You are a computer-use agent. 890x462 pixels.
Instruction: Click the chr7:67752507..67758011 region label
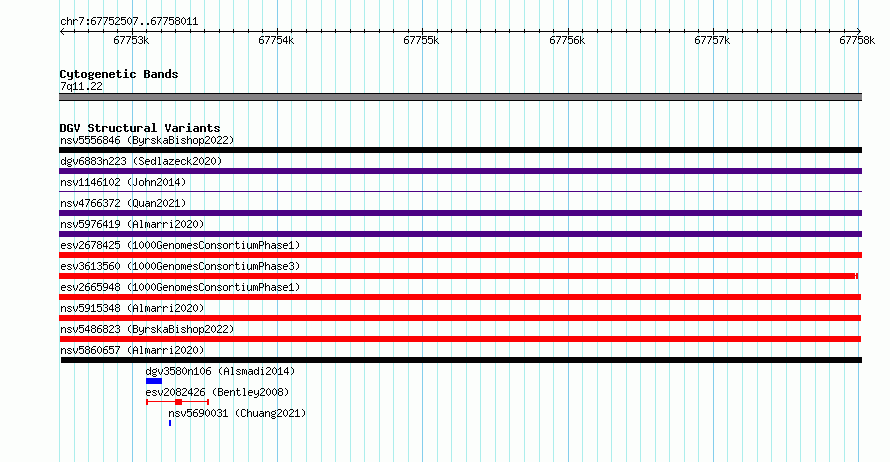point(129,22)
